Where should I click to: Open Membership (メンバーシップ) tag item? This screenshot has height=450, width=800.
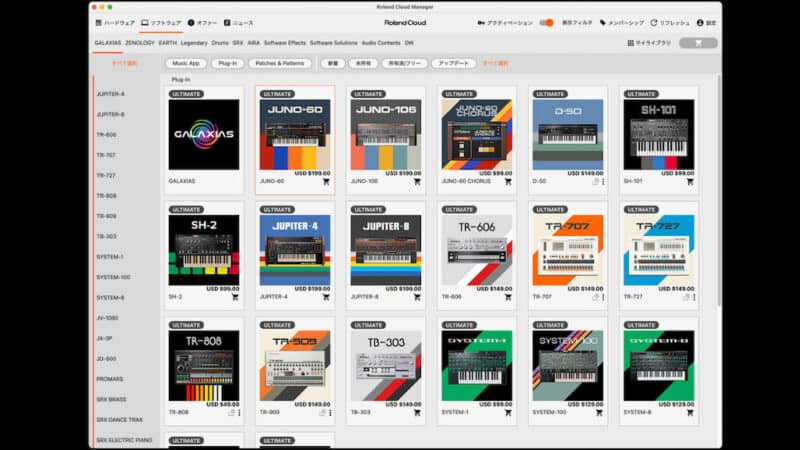tap(622, 23)
